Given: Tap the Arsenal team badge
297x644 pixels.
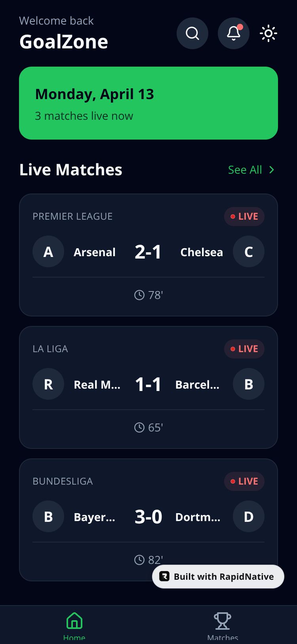Looking at the screenshot, I should point(48,252).
